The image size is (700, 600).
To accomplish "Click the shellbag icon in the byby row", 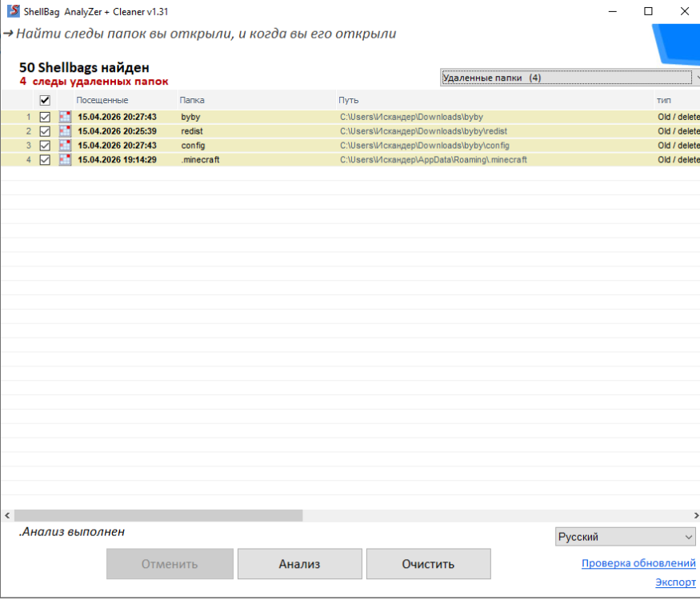I will point(65,117).
